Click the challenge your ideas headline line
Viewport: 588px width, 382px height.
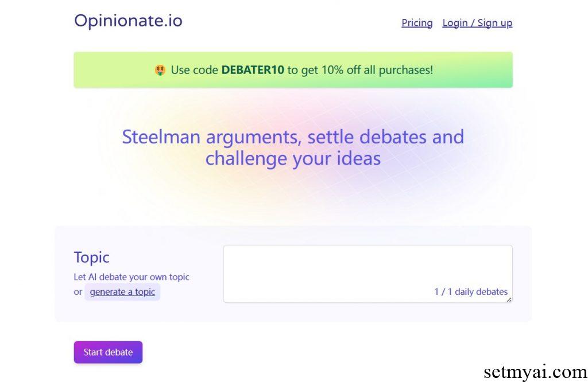tap(293, 158)
